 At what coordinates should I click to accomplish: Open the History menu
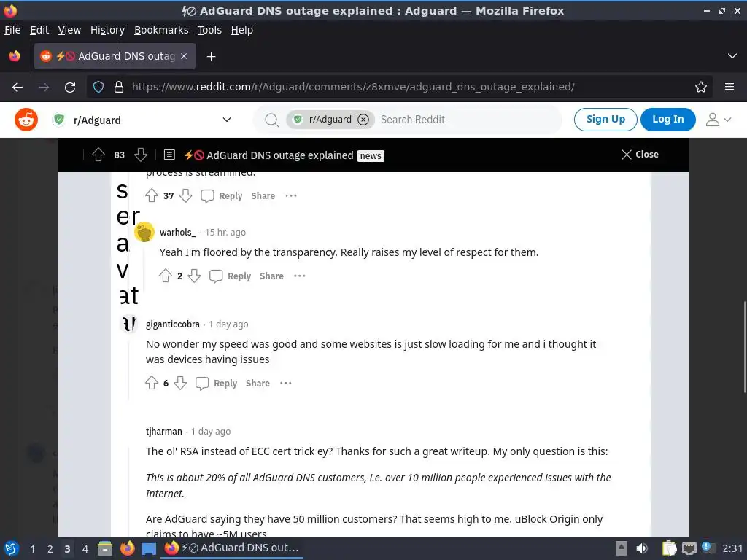[x=107, y=30]
